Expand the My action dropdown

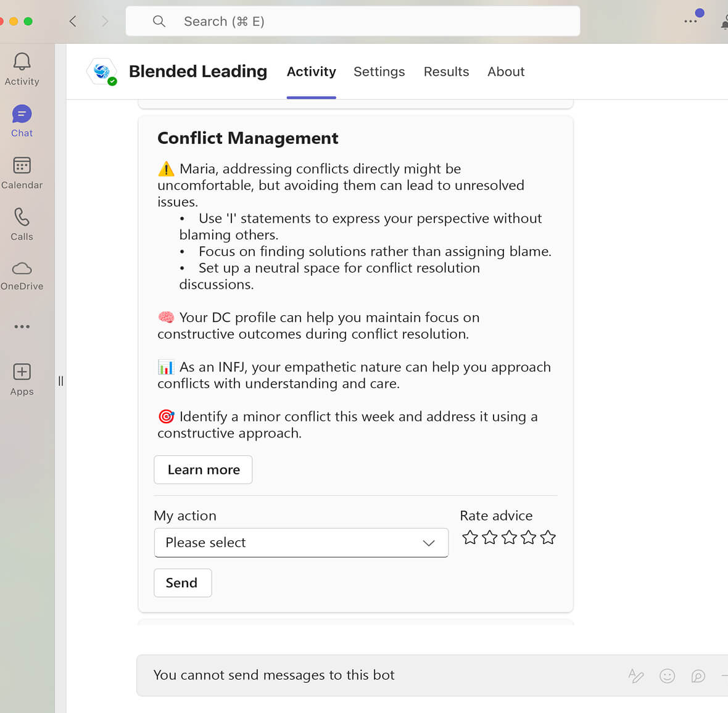(x=301, y=543)
